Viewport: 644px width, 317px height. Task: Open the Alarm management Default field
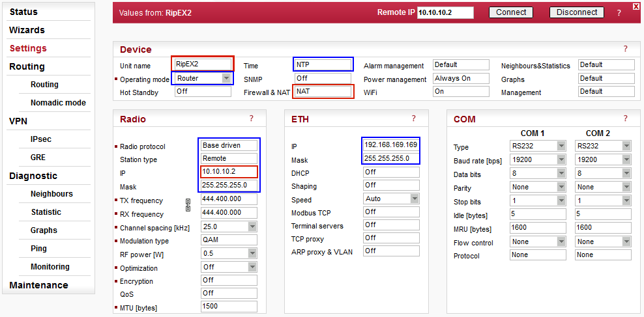pyautogui.click(x=461, y=65)
